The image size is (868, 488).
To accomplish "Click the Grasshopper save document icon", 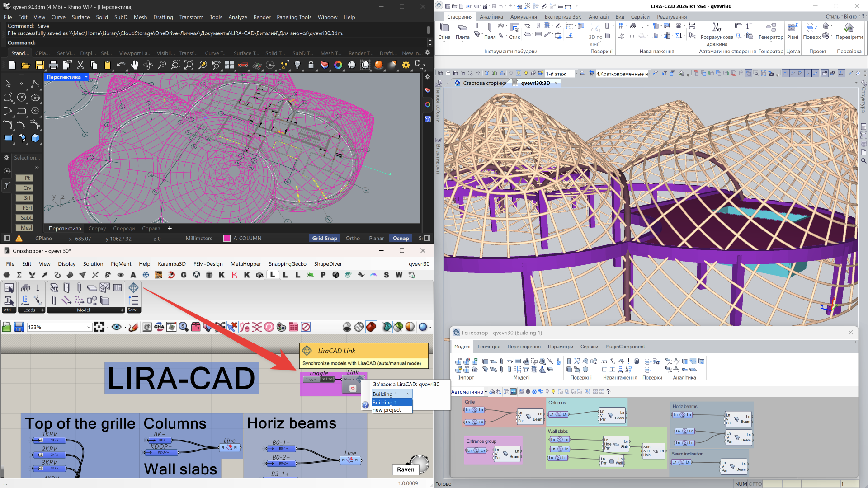I will click(19, 327).
